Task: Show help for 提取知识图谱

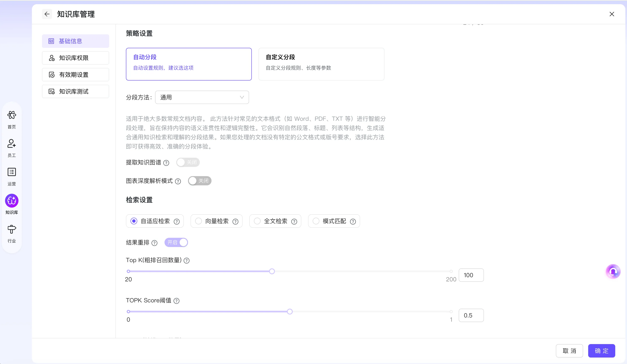Action: point(166,163)
